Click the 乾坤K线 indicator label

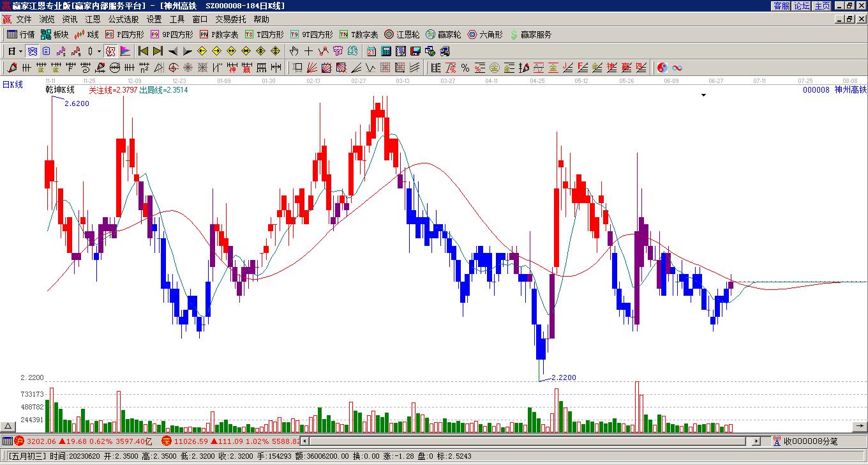point(60,89)
